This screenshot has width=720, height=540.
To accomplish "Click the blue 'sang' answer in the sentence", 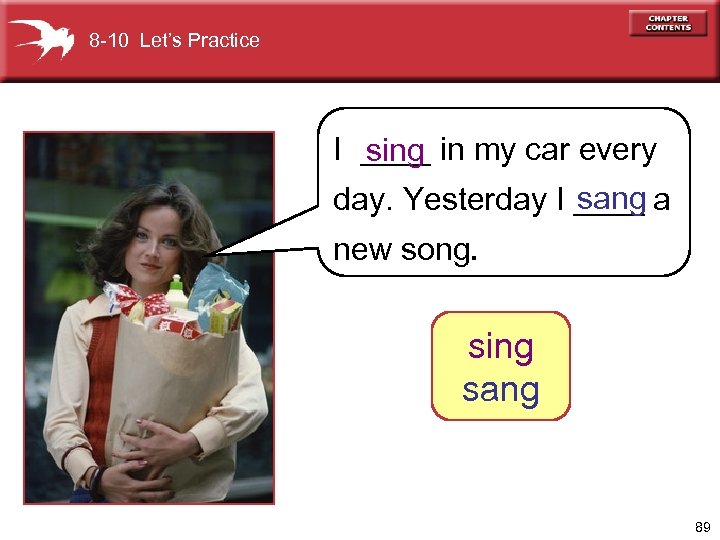I will point(611,200).
